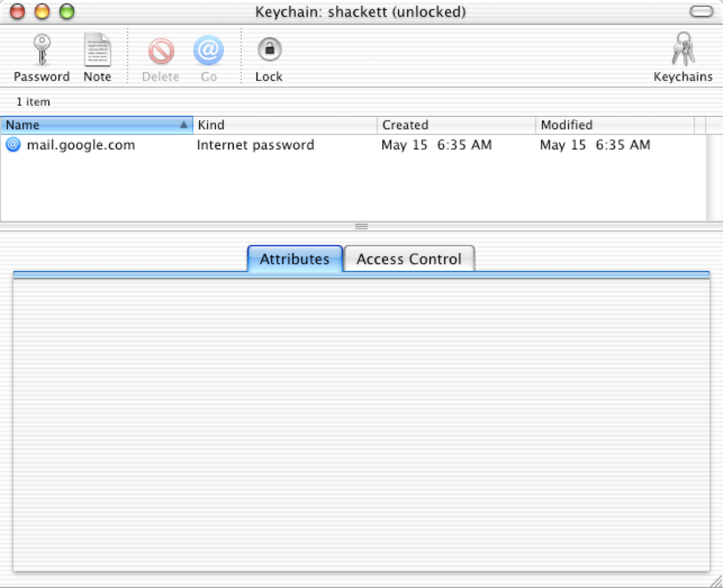This screenshot has height=588, width=723.
Task: Sort list by Name column
Action: click(x=97, y=125)
